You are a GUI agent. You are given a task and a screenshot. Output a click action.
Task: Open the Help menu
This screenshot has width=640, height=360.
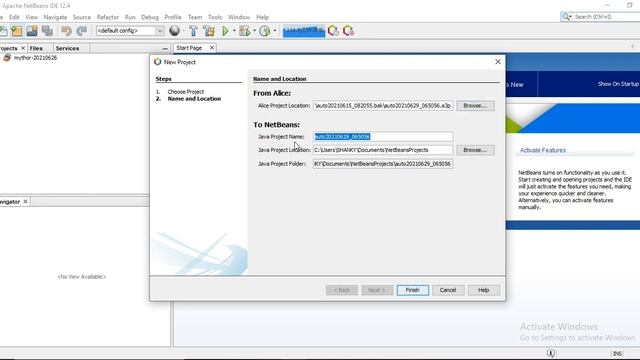262,17
